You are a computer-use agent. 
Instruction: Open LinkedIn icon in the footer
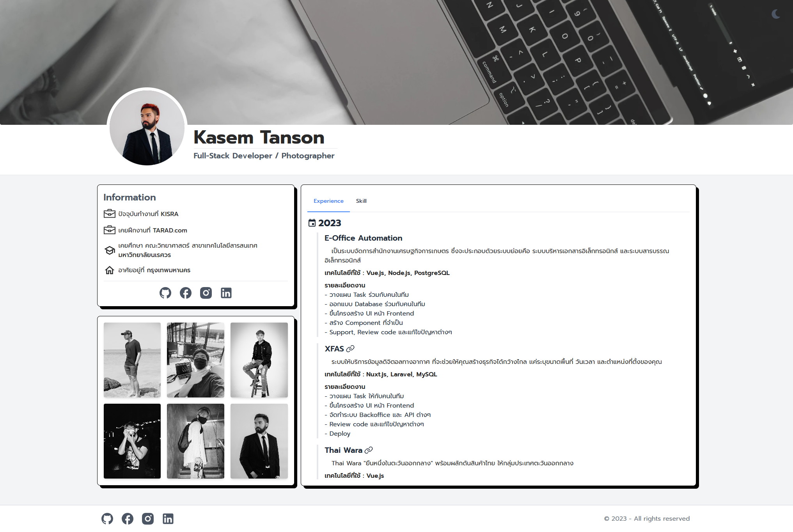[168, 519]
